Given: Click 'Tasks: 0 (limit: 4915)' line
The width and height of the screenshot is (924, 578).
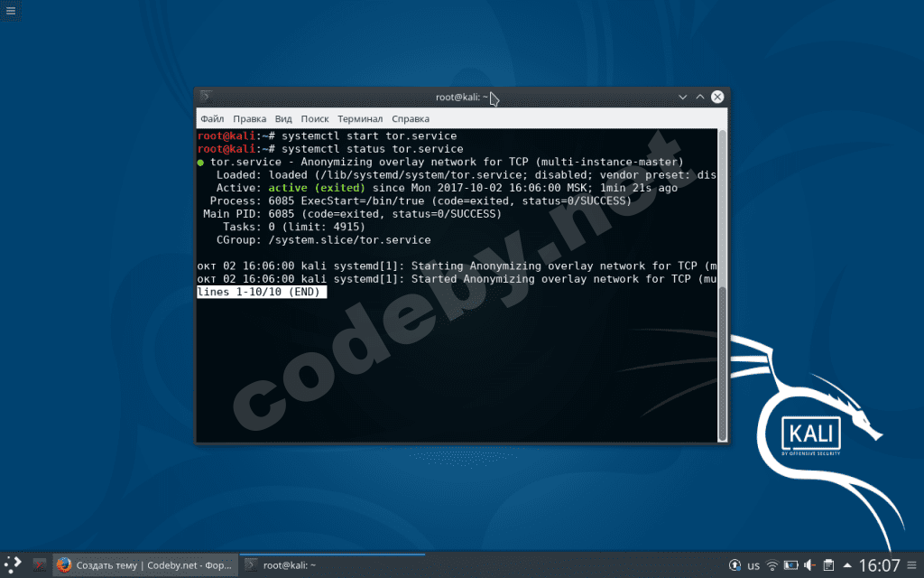Looking at the screenshot, I should pos(294,227).
